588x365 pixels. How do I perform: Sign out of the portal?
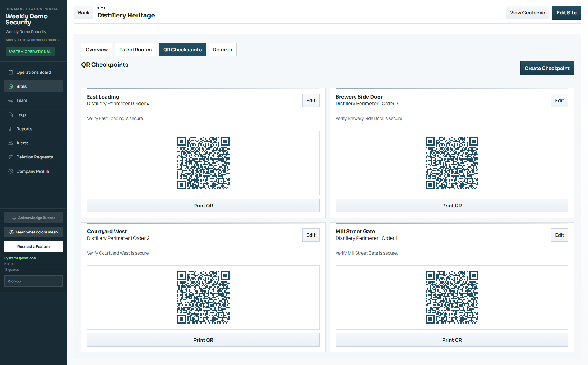(x=34, y=281)
